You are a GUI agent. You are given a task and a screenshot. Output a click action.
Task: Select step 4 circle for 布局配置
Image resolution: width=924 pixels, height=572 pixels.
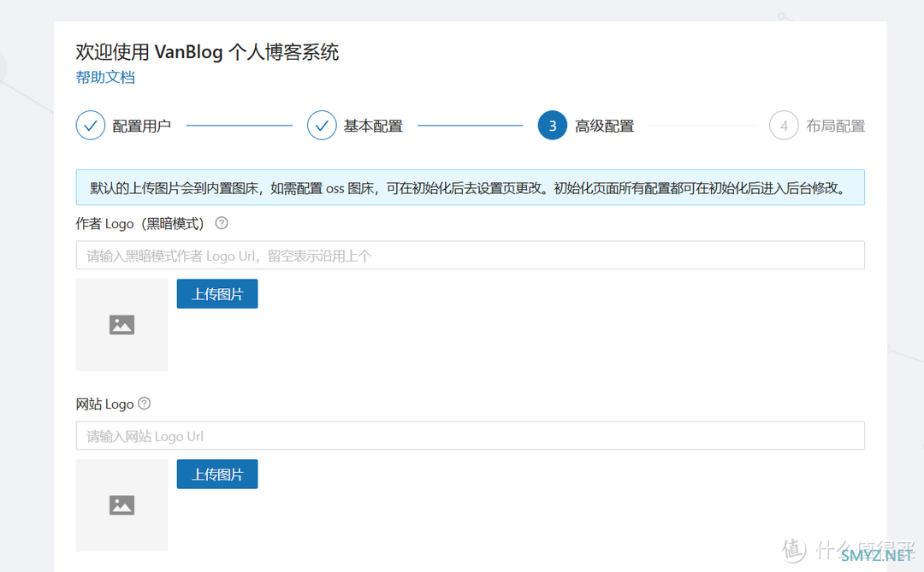point(784,126)
